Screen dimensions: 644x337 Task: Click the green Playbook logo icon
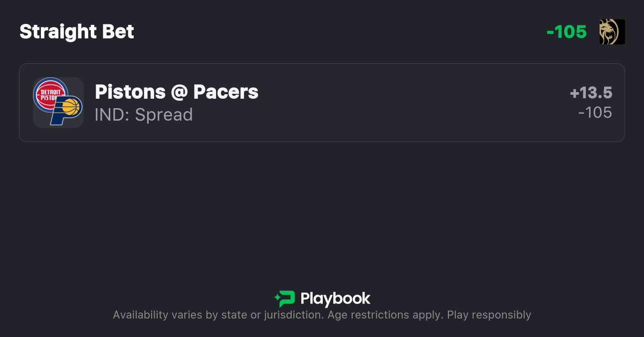[x=285, y=299]
